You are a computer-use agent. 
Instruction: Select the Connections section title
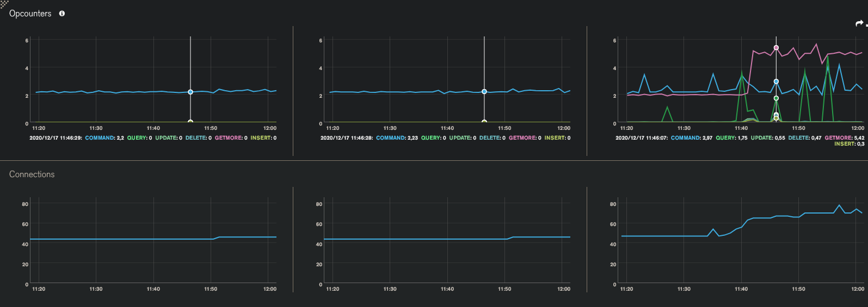[x=32, y=174]
